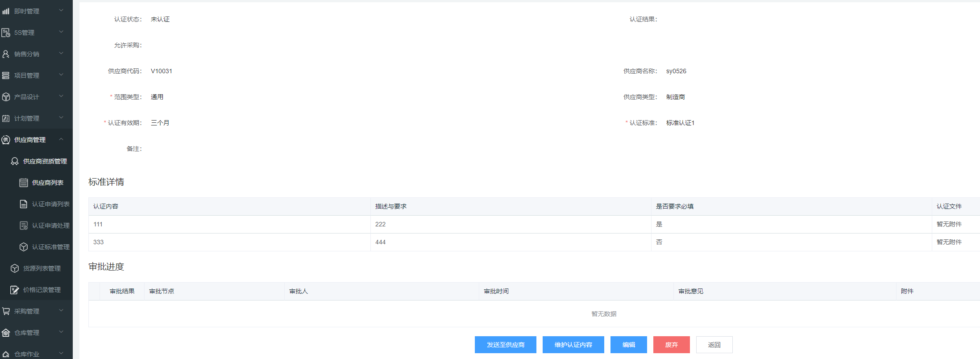This screenshot has width=980, height=359.
Task: Collapse the 供应商管理 menu chevron
Action: point(61,139)
